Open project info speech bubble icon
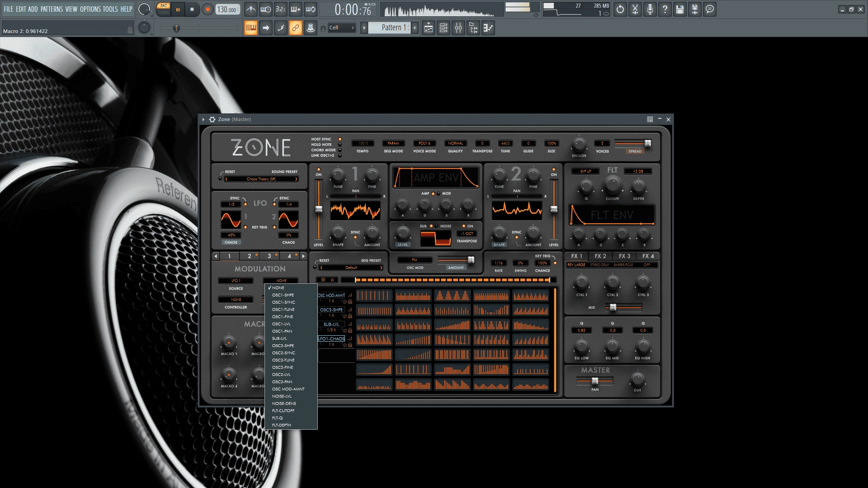The width and height of the screenshot is (868, 488). click(710, 9)
